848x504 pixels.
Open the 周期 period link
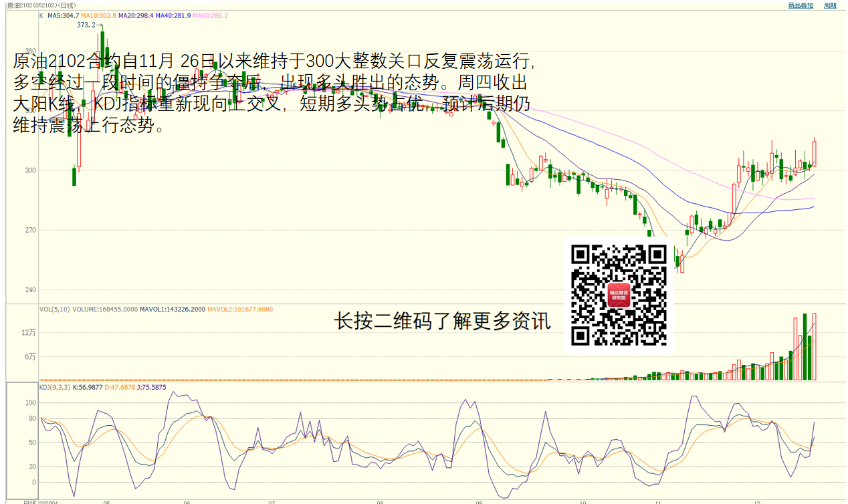[x=830, y=5]
